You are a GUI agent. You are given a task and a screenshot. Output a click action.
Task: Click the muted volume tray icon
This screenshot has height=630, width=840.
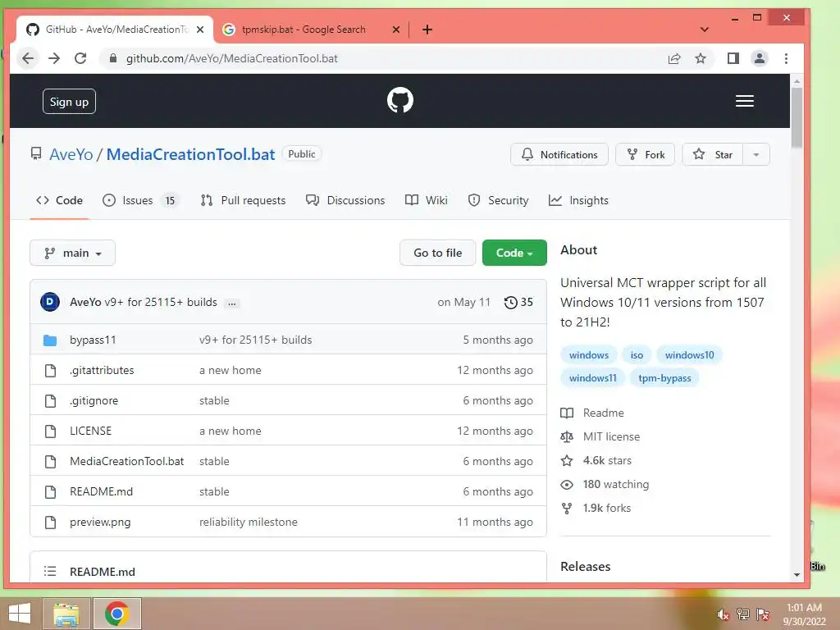[724, 614]
